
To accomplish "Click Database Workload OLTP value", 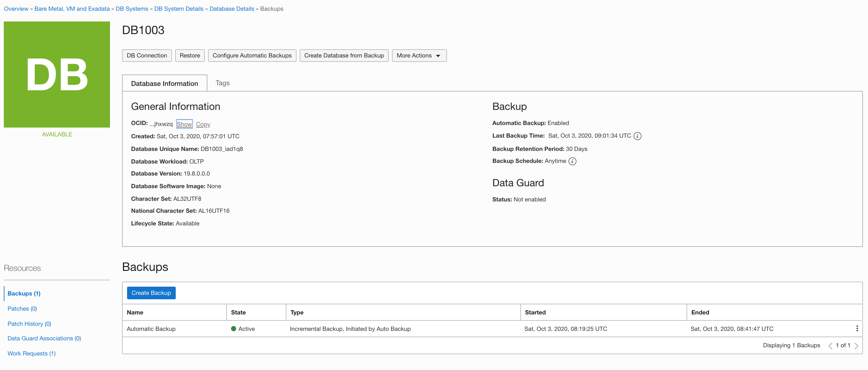I will pos(196,162).
